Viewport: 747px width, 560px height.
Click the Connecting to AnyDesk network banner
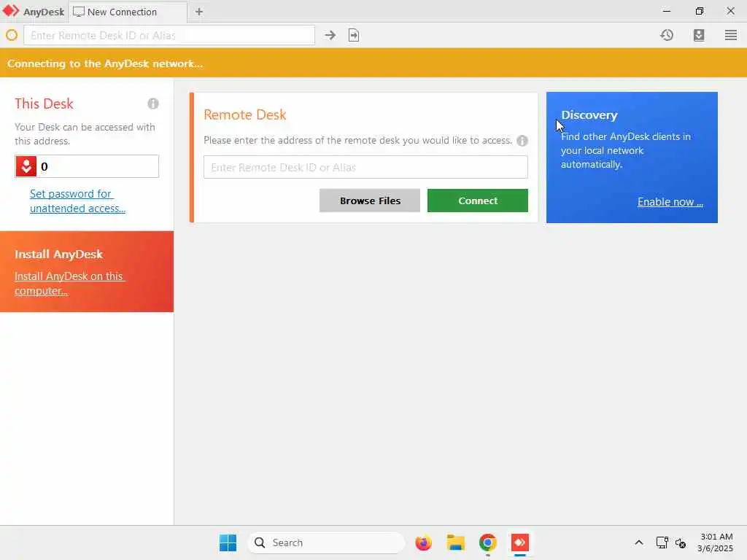click(373, 63)
